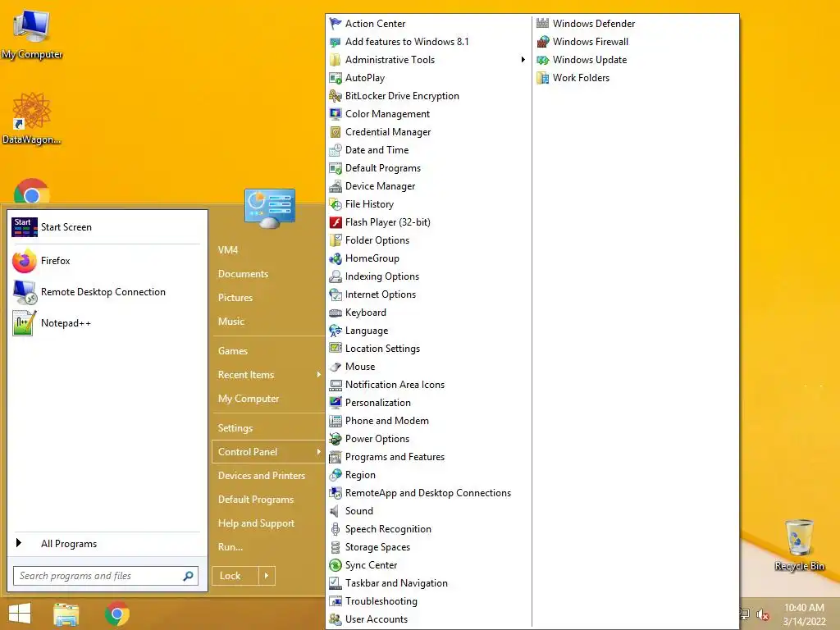Open Sync Center green icon
The width and height of the screenshot is (840, 630).
[336, 565]
